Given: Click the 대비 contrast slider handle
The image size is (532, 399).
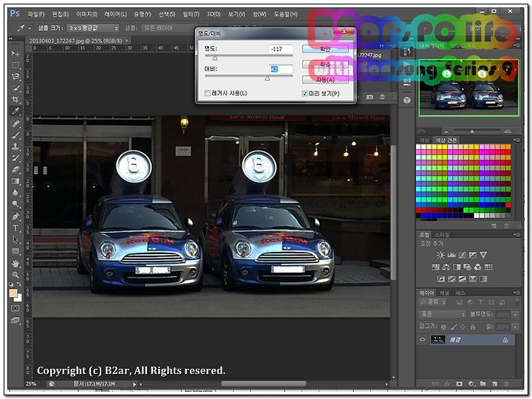Looking at the screenshot, I should 267,78.
